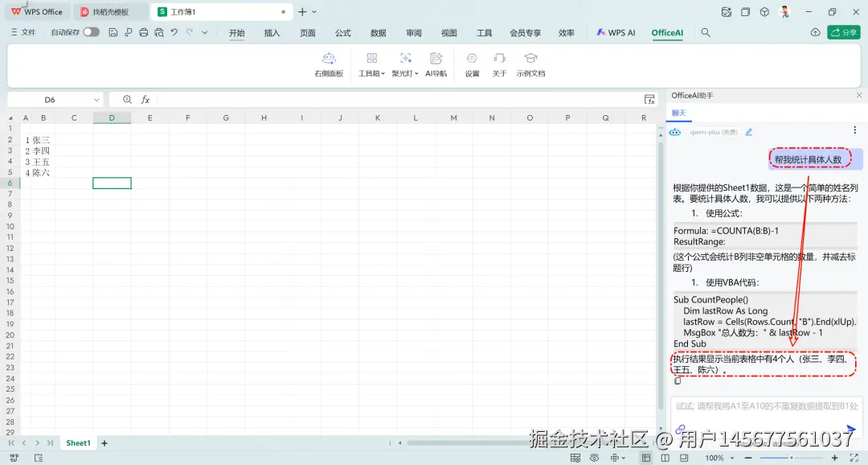The image size is (868, 465).
Task: Open the 工具箱 dropdown arrow
Action: click(384, 73)
